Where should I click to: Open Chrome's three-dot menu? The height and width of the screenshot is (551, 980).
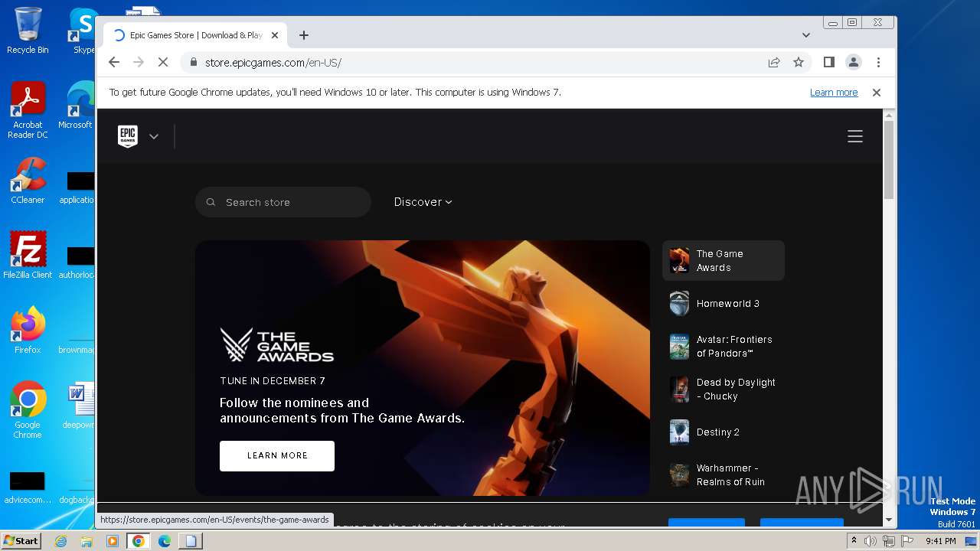point(878,62)
